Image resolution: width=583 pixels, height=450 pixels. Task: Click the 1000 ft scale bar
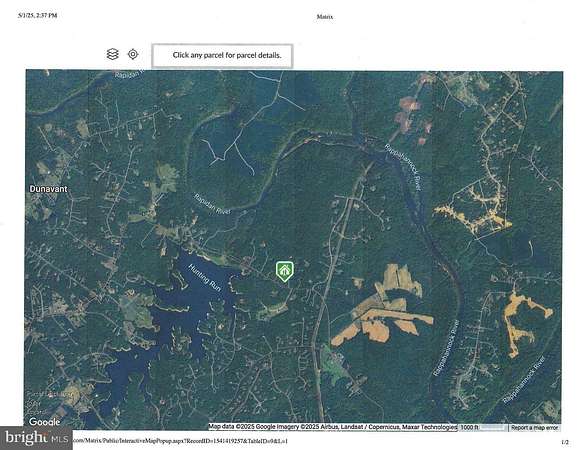point(482,428)
